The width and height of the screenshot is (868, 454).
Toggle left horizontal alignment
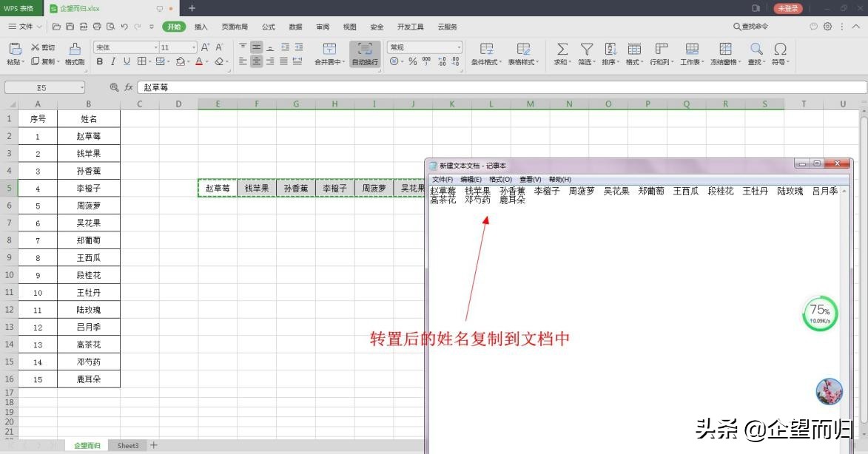pos(243,61)
